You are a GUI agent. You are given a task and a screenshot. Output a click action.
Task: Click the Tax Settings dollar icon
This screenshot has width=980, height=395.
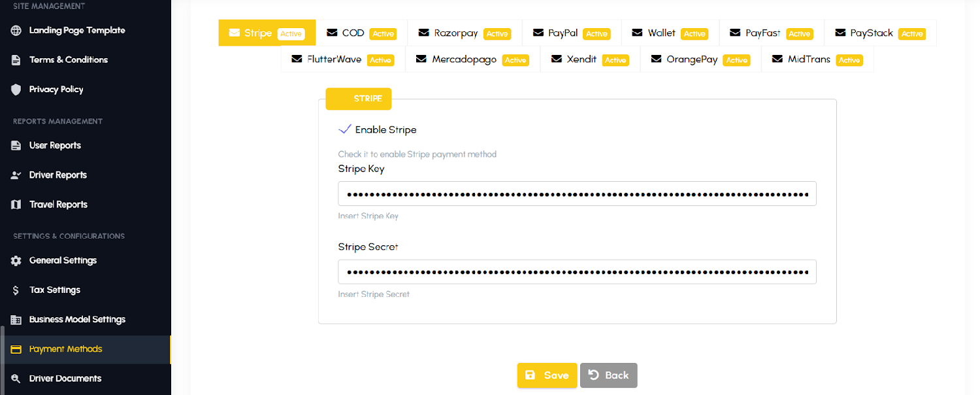[x=16, y=290]
